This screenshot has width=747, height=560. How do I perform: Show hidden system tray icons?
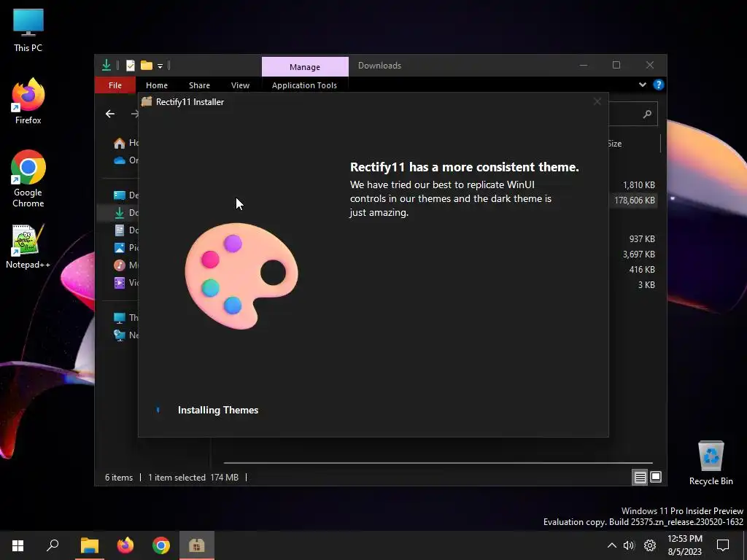click(612, 545)
